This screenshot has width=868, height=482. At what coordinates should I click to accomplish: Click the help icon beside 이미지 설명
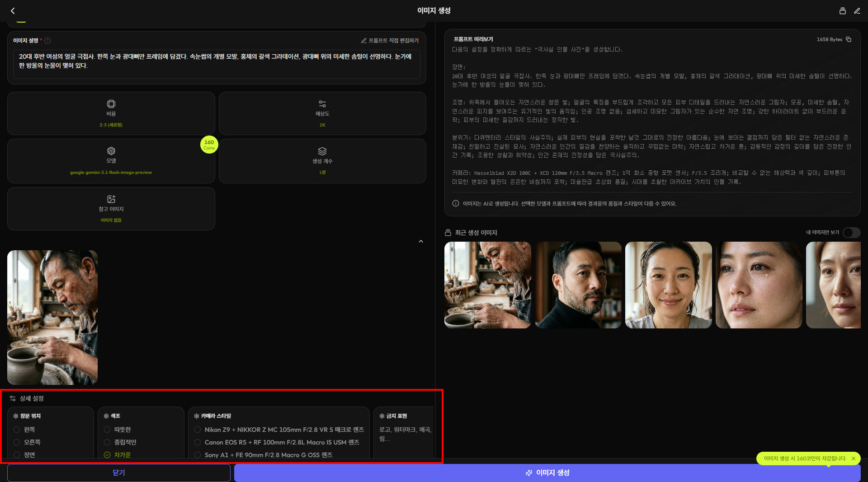(47, 41)
